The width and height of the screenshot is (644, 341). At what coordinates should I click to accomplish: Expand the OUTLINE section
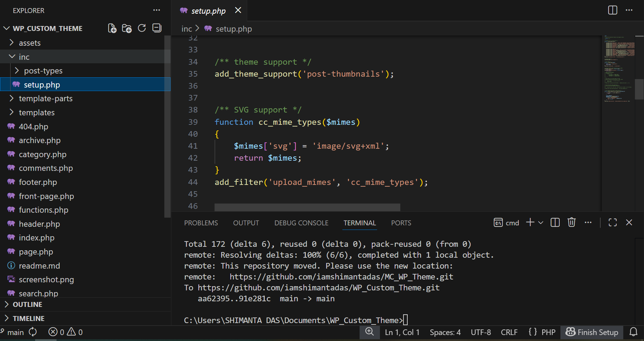(x=27, y=304)
